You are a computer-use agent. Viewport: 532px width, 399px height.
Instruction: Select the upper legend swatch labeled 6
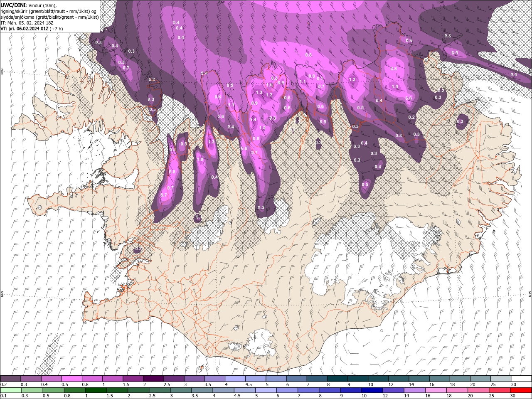tap(296, 379)
